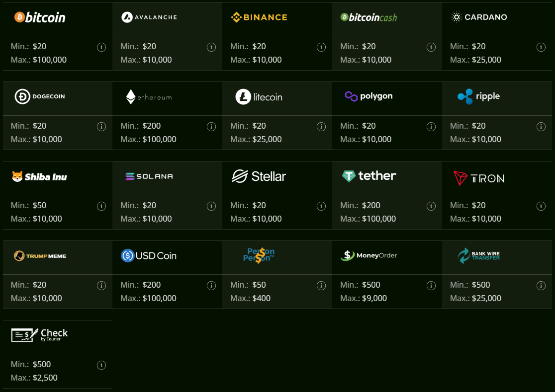Choose the Tron payment logo
The image size is (555, 392).
478,178
